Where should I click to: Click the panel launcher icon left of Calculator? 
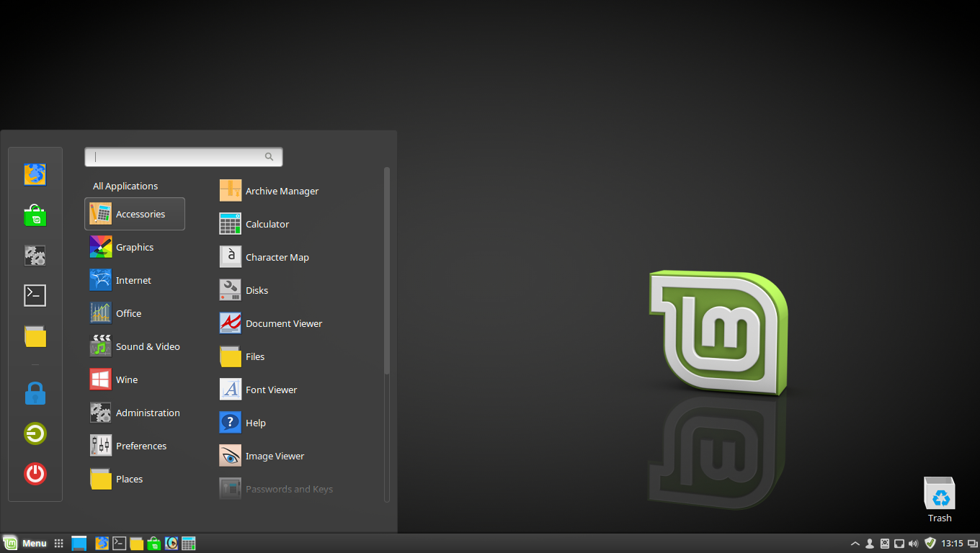click(x=171, y=544)
